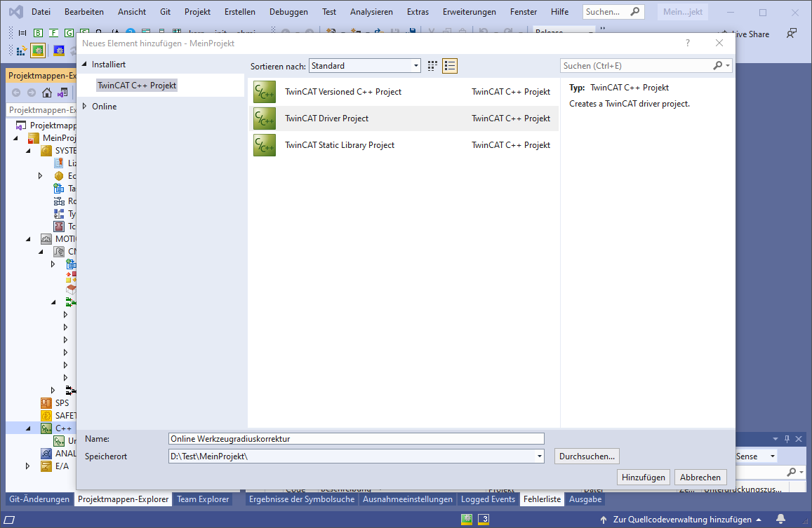Image resolution: width=812 pixels, height=528 pixels.
Task: Click the SPS node icon in the tree
Action: coord(46,402)
